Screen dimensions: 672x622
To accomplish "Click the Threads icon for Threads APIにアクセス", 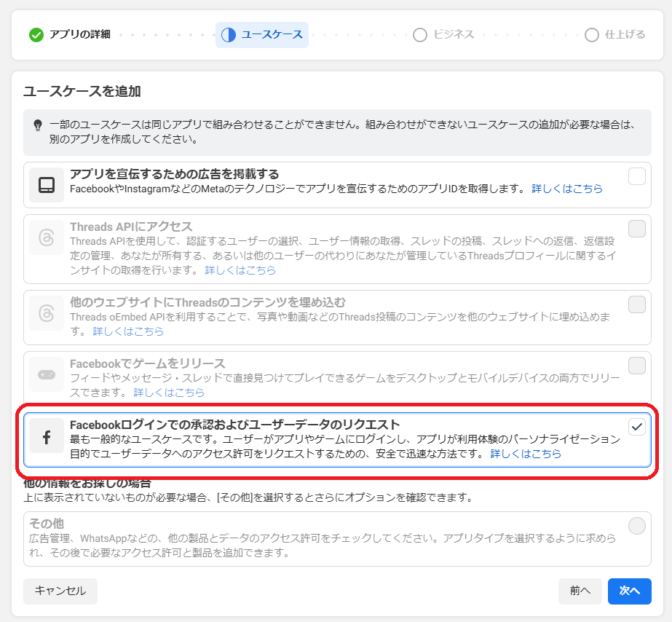I will click(47, 237).
